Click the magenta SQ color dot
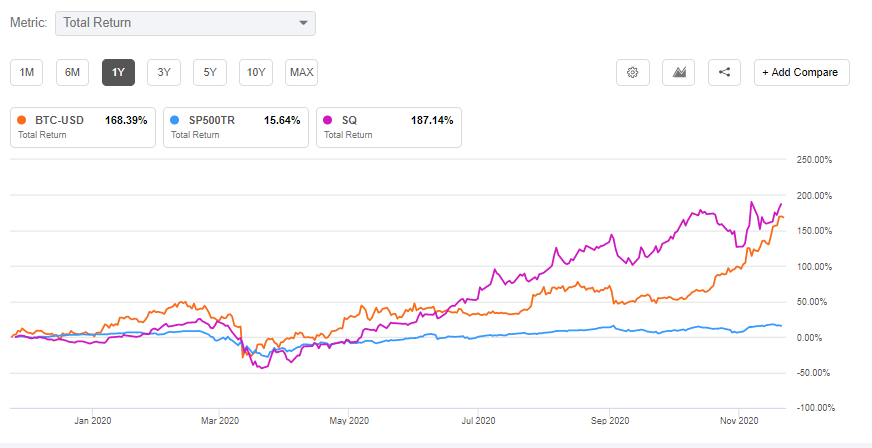Image resolution: width=872 pixels, height=448 pixels. click(328, 120)
